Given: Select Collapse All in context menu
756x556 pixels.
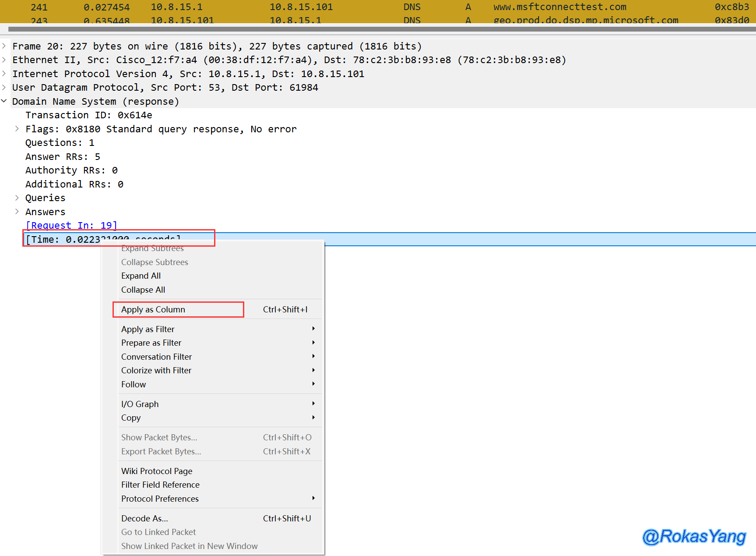Looking at the screenshot, I should point(143,290).
